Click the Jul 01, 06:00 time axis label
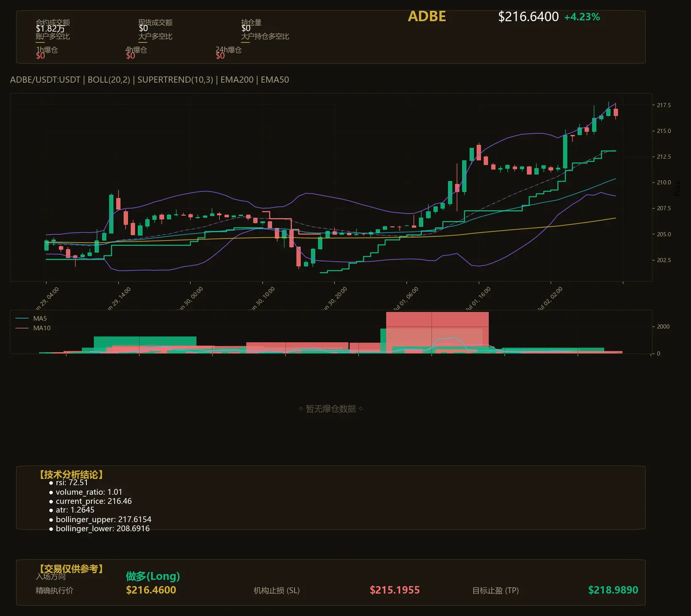The width and height of the screenshot is (691, 616). click(406, 298)
